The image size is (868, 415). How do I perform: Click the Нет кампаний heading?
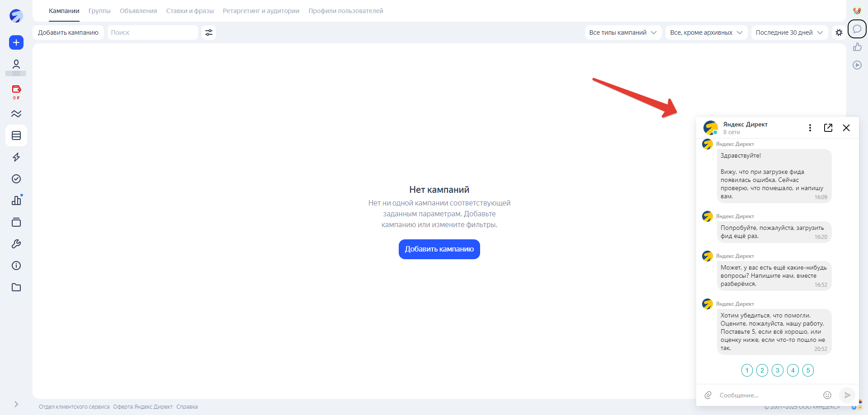[x=439, y=190]
